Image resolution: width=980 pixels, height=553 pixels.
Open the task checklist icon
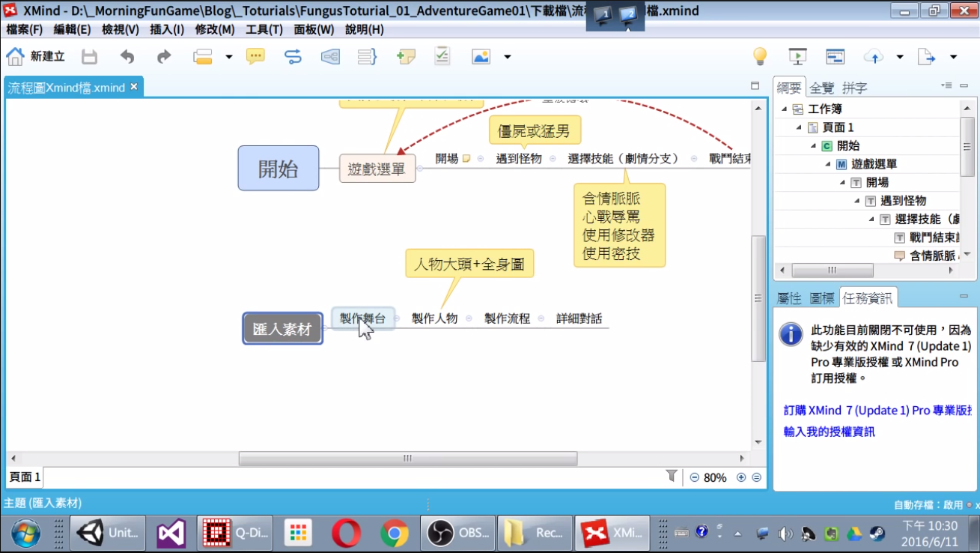tap(442, 56)
